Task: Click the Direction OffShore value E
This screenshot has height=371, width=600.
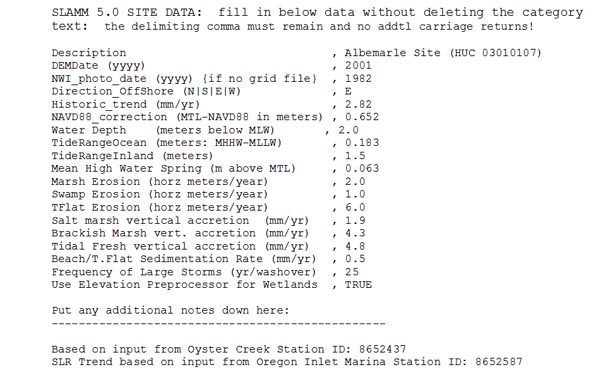Action: point(348,91)
